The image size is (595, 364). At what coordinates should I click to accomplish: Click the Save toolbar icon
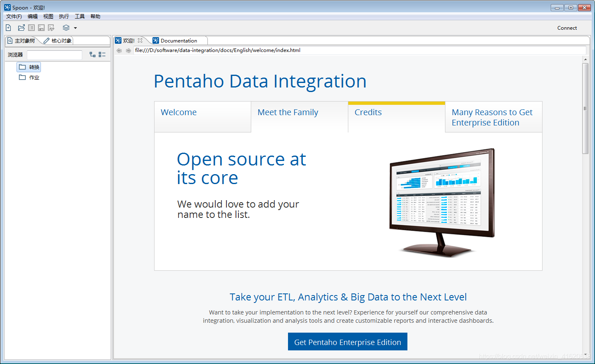pyautogui.click(x=41, y=28)
